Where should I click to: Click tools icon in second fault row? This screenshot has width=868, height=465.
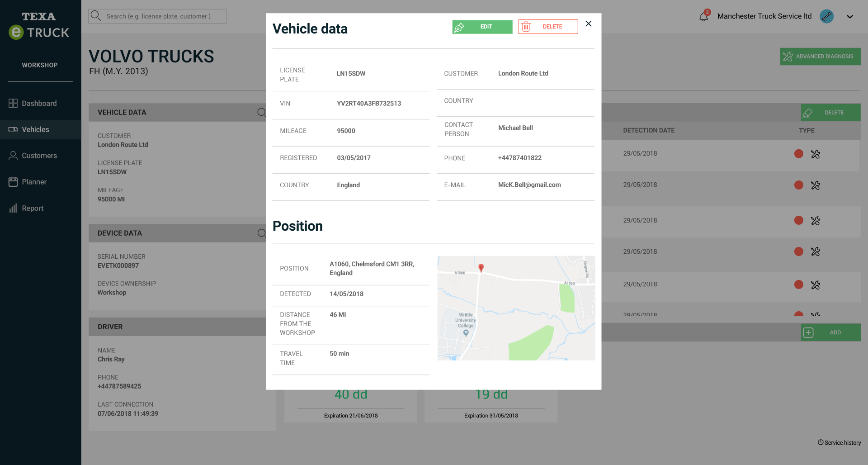pos(816,185)
